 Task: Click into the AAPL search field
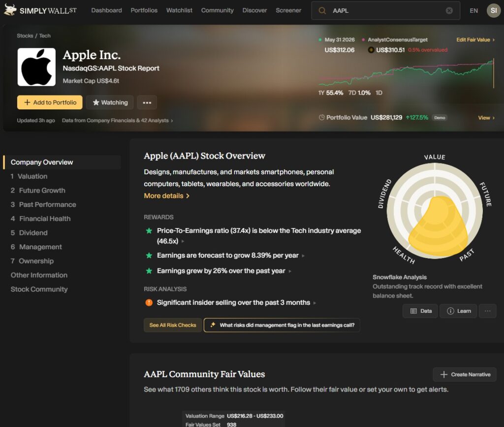pyautogui.click(x=386, y=11)
